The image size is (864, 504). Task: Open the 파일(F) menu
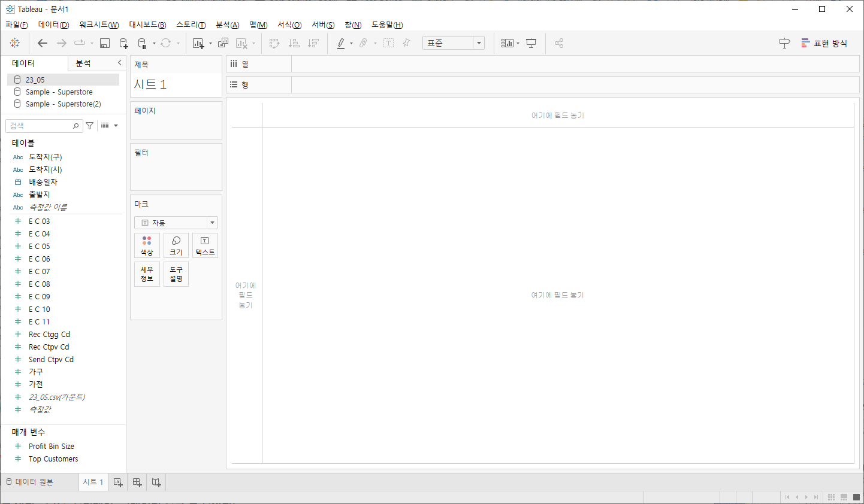17,25
